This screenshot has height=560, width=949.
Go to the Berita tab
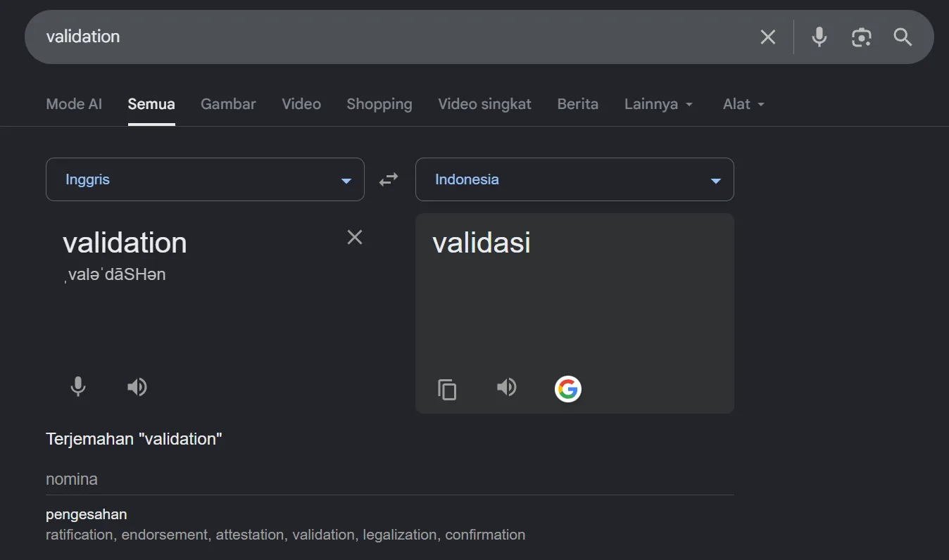578,104
